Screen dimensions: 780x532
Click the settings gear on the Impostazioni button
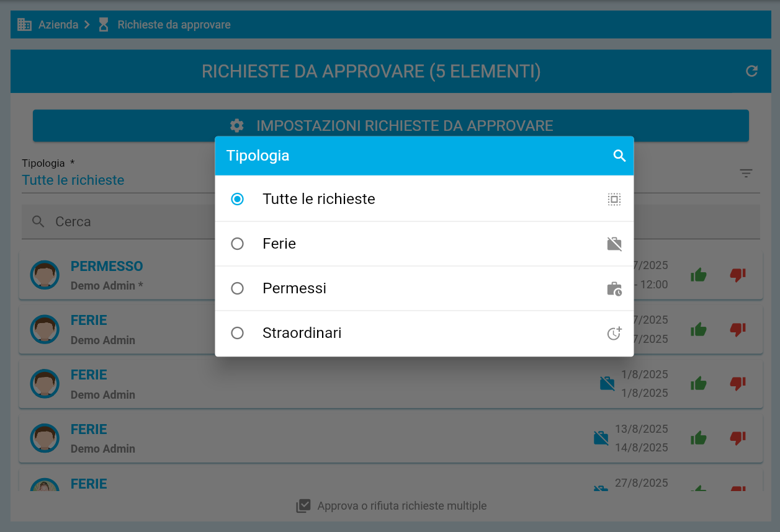click(x=236, y=125)
